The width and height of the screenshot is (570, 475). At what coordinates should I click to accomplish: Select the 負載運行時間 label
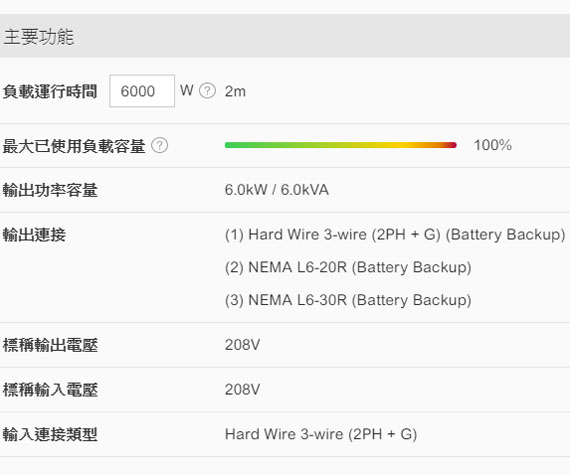(x=50, y=91)
